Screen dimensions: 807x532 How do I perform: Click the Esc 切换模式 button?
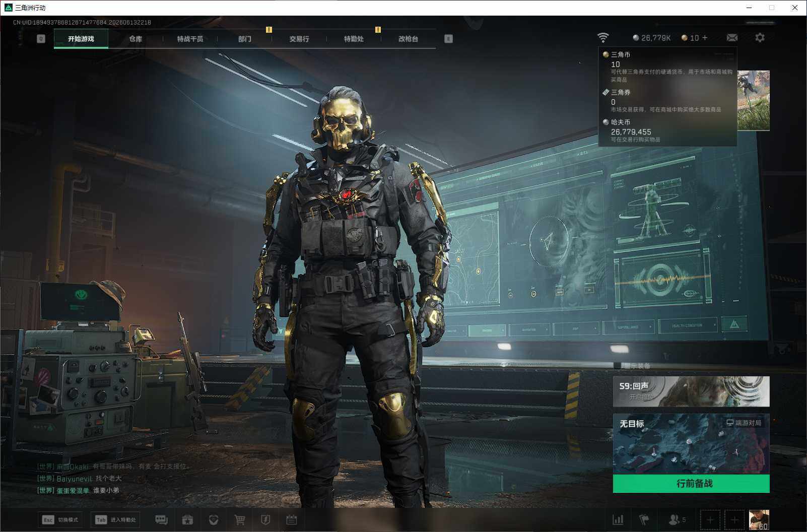point(60,519)
